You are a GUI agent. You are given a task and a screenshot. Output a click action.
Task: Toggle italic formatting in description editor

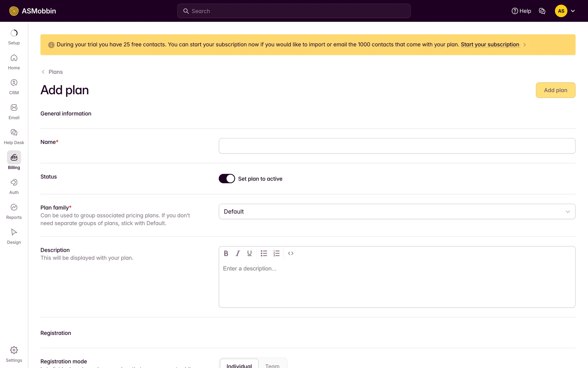coord(238,253)
